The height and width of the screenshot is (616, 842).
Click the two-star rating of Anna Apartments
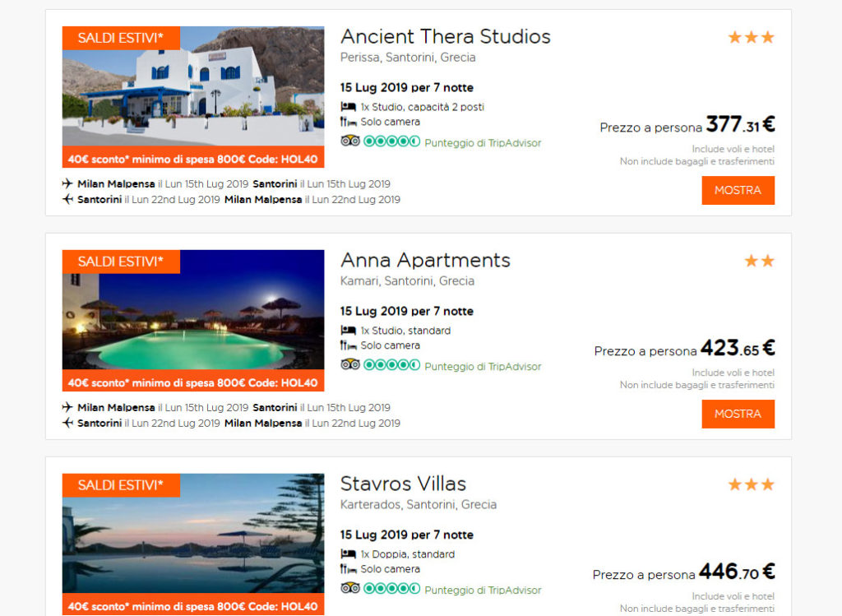coord(759,262)
